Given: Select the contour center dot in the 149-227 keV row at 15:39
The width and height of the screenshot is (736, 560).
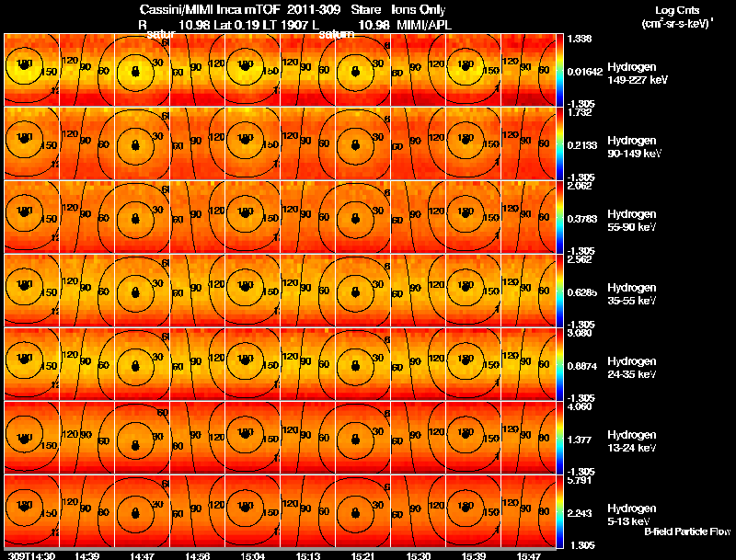Looking at the screenshot, I should pos(466,66).
